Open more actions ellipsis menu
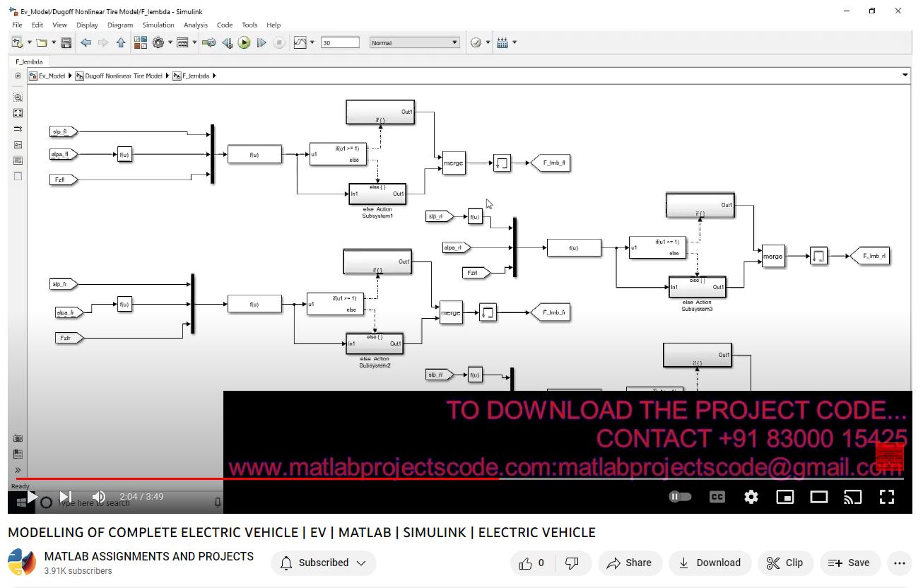 click(899, 563)
